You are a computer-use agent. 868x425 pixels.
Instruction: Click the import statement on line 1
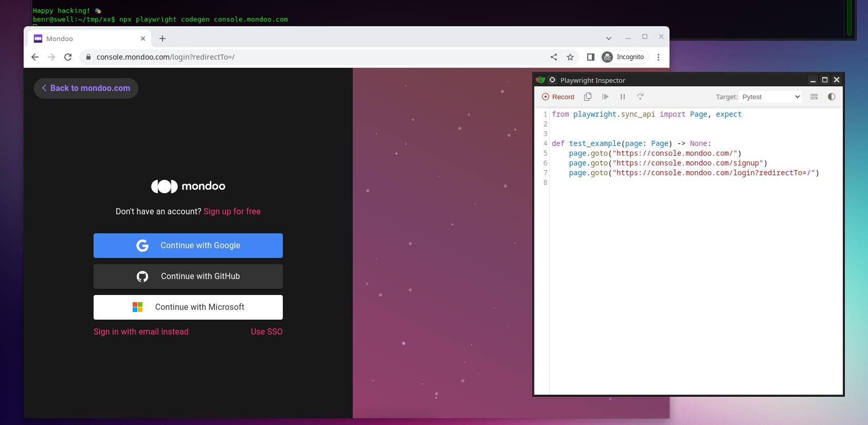coord(646,114)
